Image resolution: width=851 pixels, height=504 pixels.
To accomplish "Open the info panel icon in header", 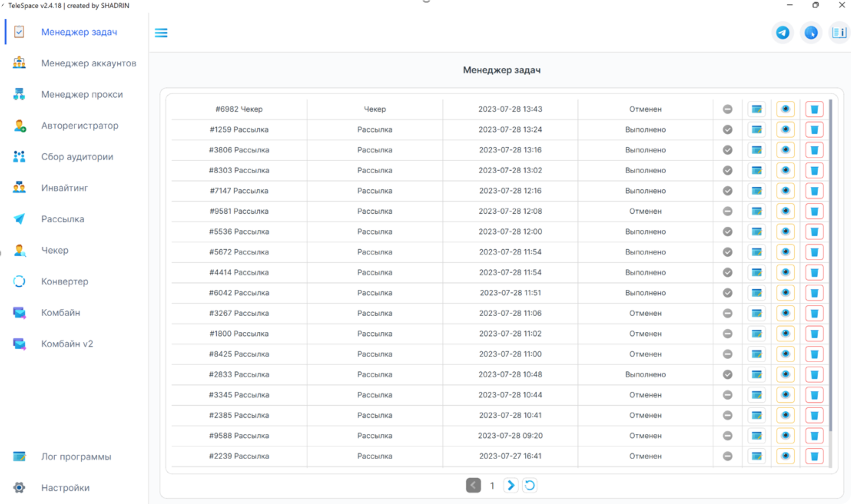I will 839,33.
